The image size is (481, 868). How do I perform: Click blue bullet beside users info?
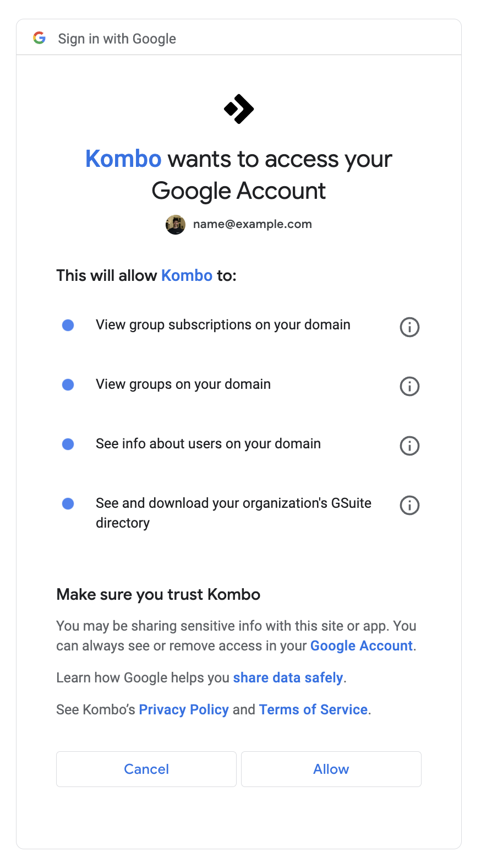pos(68,444)
